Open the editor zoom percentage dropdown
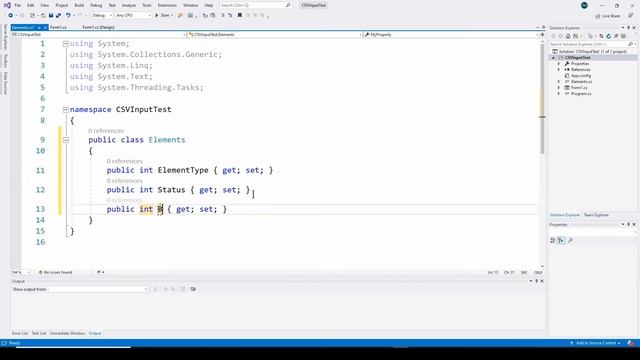Image resolution: width=640 pixels, height=360 pixels. (x=21, y=272)
